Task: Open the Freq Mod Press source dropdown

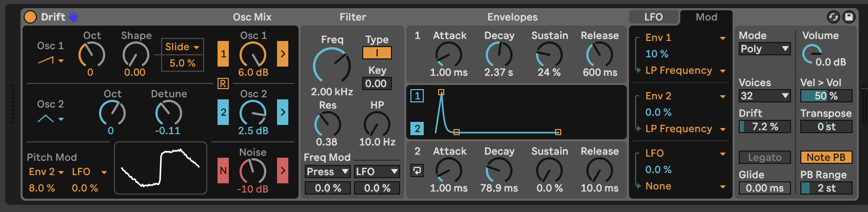Action: (328, 172)
